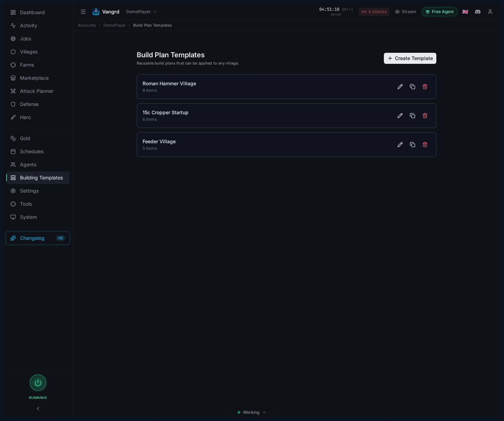Viewport: 504px width, 421px height.
Task: Click the Hero sword icon in sidebar
Action: click(x=13, y=117)
